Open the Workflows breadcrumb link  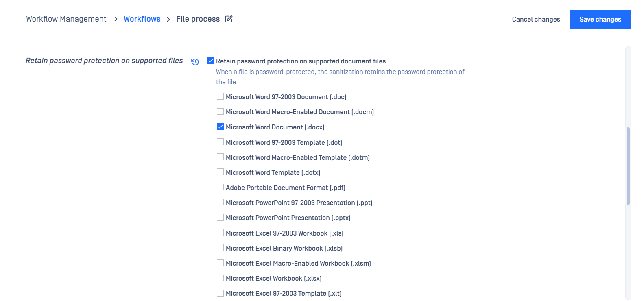coord(142,19)
